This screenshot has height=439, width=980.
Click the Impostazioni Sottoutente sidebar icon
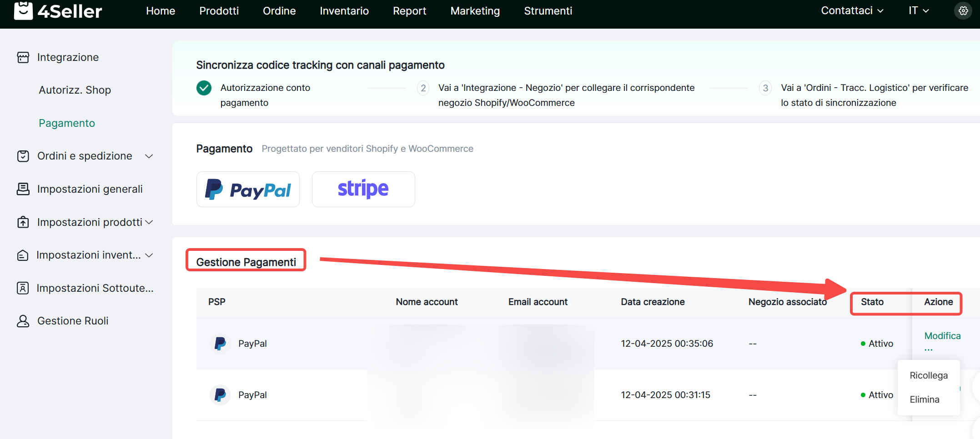23,288
